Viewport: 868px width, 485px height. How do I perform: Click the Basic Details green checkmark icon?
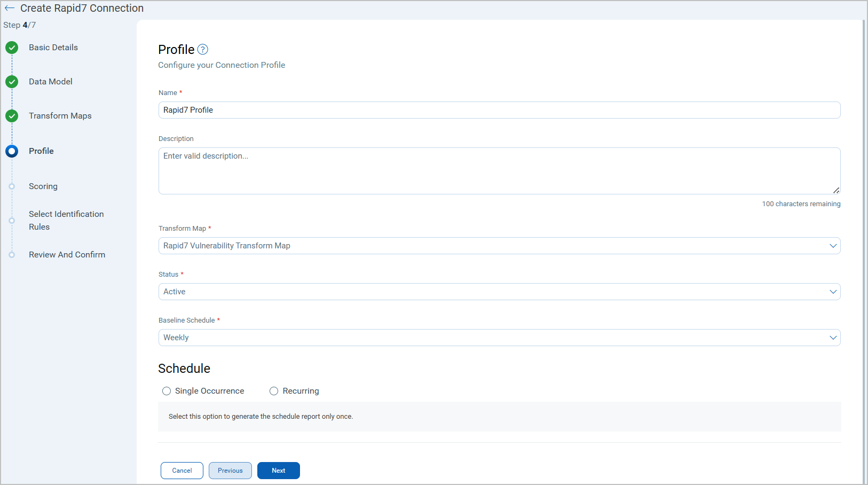[x=12, y=48]
